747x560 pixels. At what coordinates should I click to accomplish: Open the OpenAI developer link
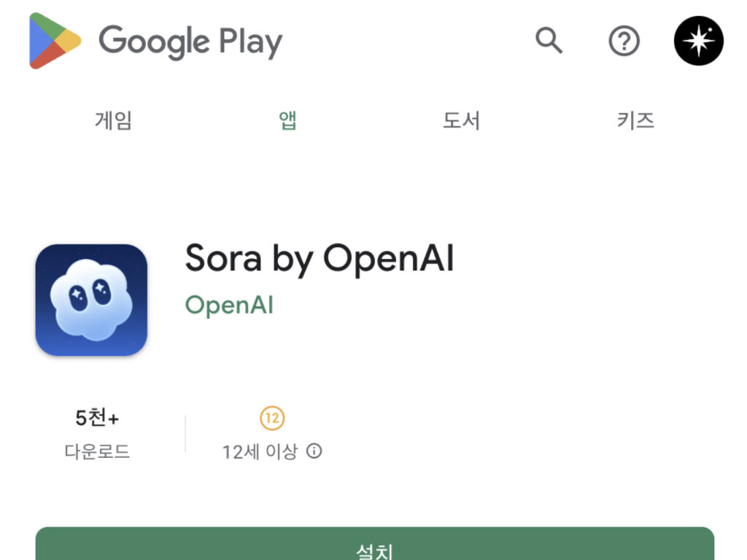(x=229, y=305)
